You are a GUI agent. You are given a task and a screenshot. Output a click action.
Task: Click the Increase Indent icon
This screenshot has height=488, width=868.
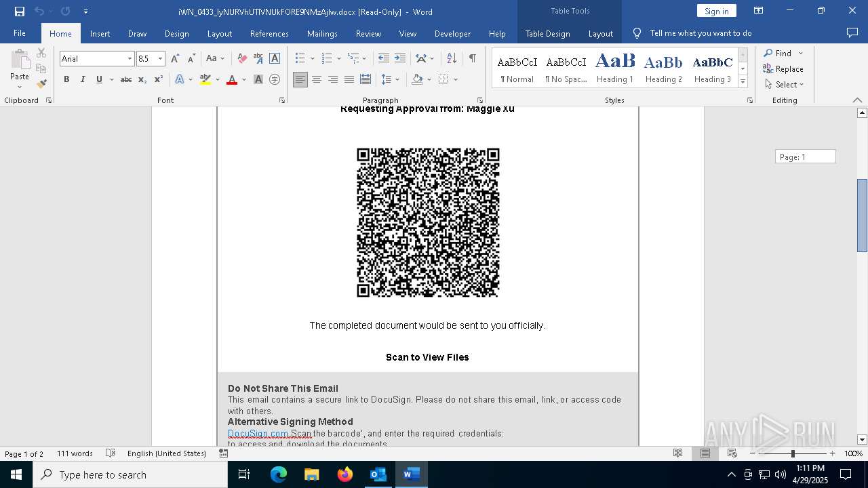400,59
